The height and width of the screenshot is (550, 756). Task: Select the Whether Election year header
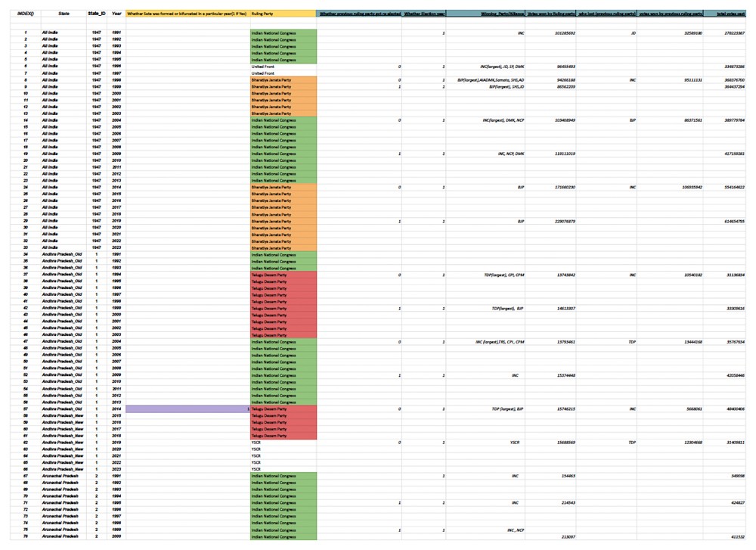tap(423, 13)
